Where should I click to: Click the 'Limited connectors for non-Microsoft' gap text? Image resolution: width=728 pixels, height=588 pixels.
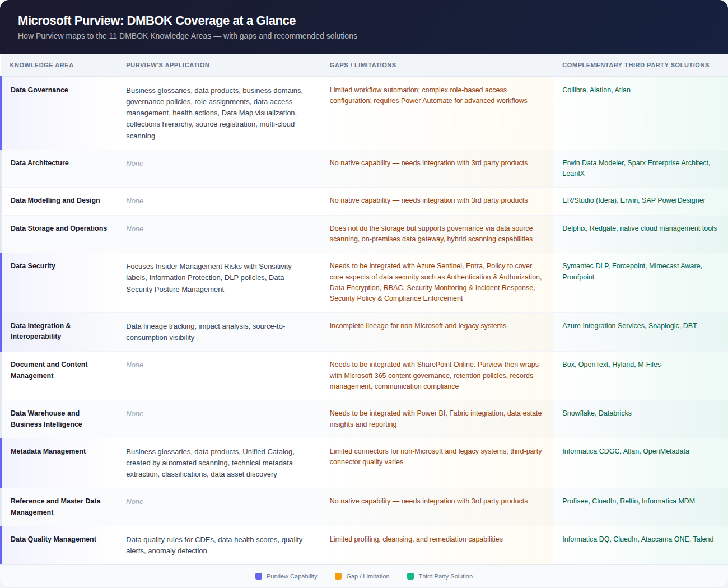point(436,456)
